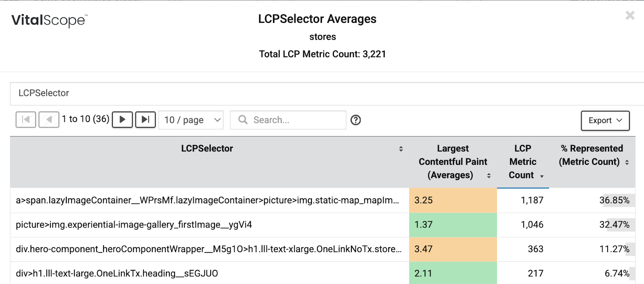Image resolution: width=644 pixels, height=284 pixels.
Task: Advance to the next page of results
Action: pyautogui.click(x=122, y=120)
